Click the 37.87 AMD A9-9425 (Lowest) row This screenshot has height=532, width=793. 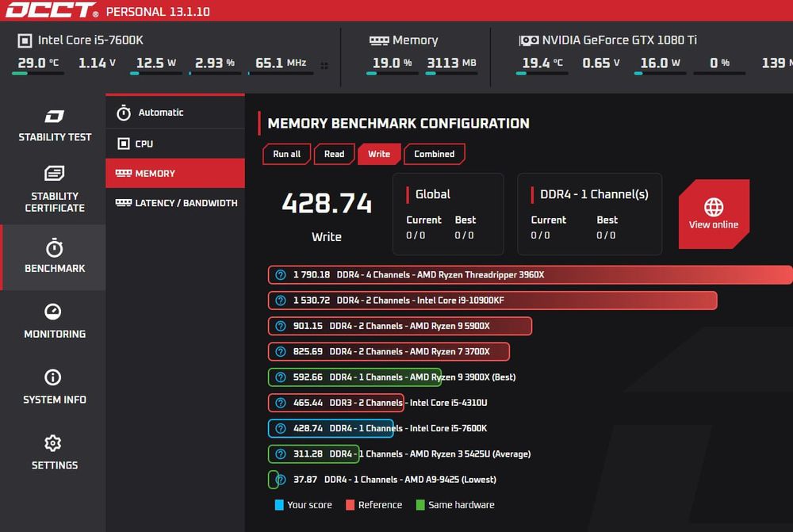[x=382, y=480]
